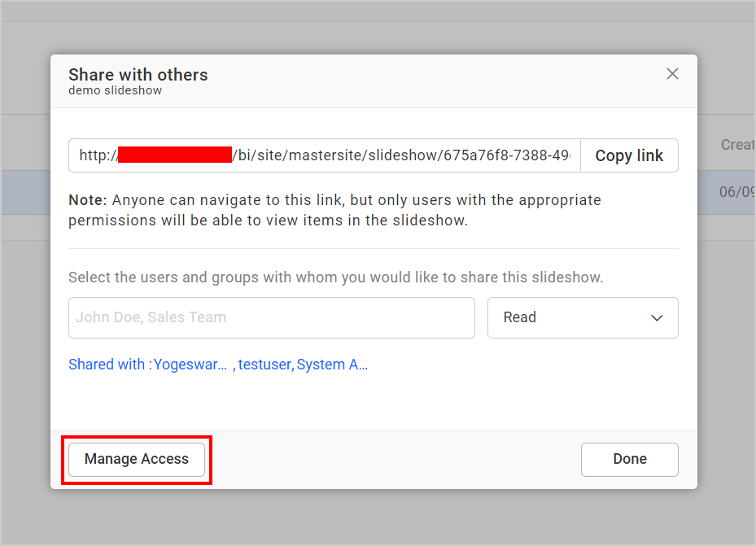Open the Read permission dropdown chevron
This screenshot has height=546, width=756.
point(657,318)
